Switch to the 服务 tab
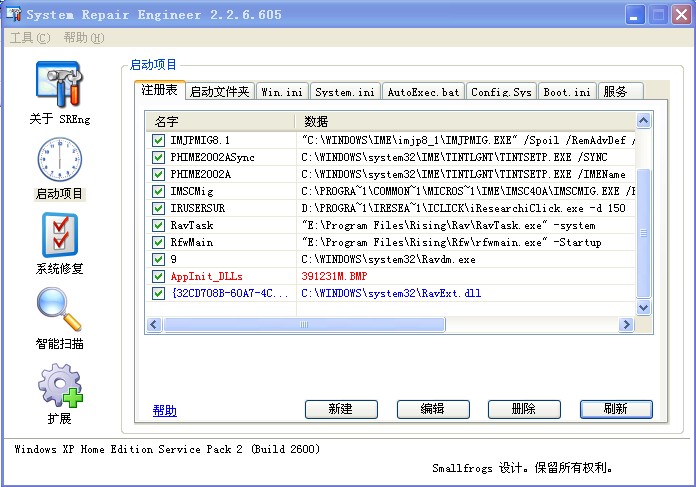This screenshot has width=696, height=487. point(620,92)
